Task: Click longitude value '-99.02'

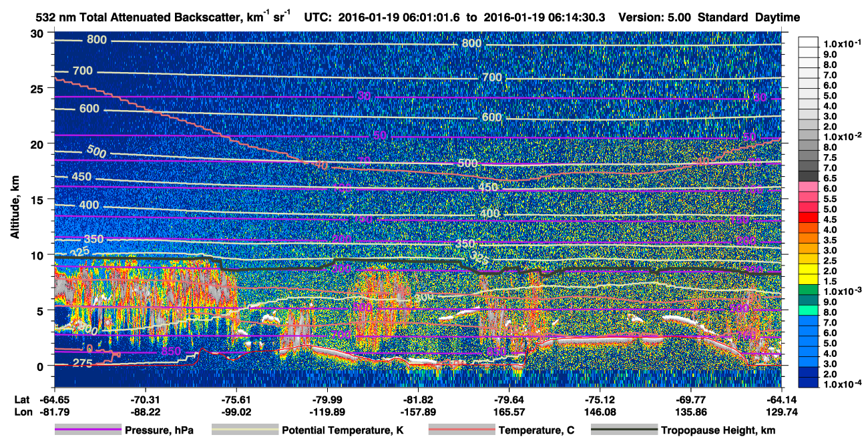Action: 236,412
